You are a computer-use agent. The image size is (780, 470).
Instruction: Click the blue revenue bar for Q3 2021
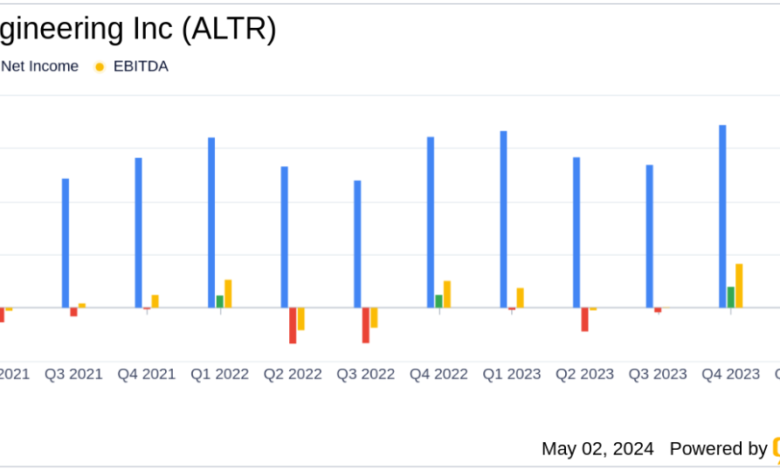66,243
